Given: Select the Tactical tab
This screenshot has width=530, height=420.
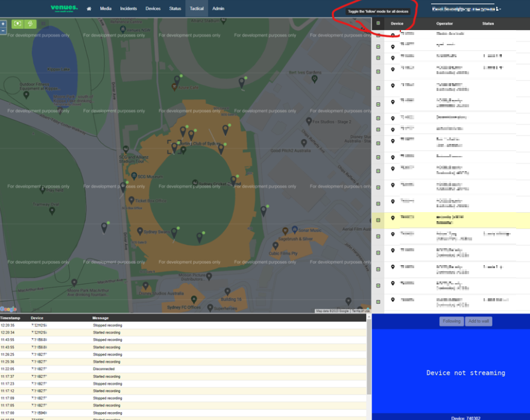Looking at the screenshot, I should point(197,9).
